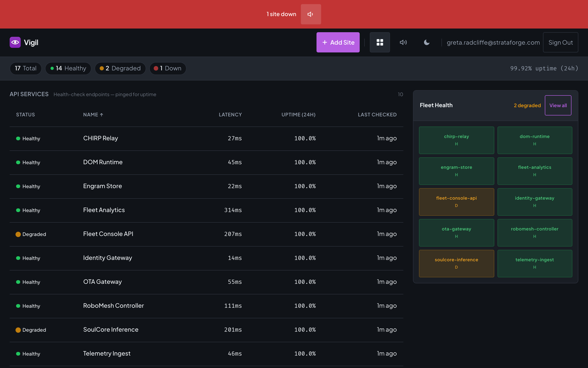The height and width of the screenshot is (368, 588).
Task: Filter by 2 Degraded sites
Action: 120,69
